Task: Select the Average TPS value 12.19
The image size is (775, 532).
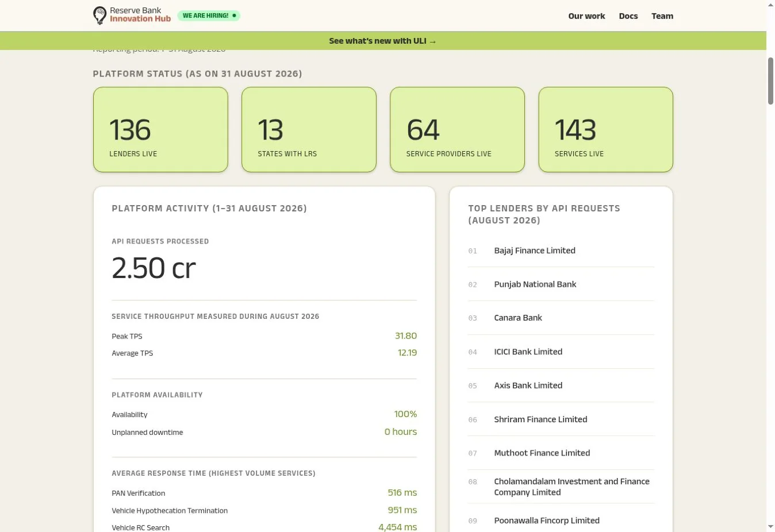Action: (x=407, y=353)
